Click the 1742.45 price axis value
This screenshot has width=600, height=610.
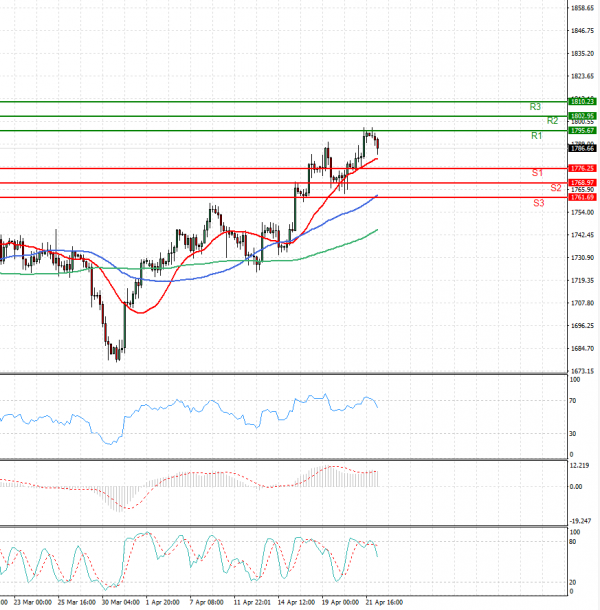point(582,235)
